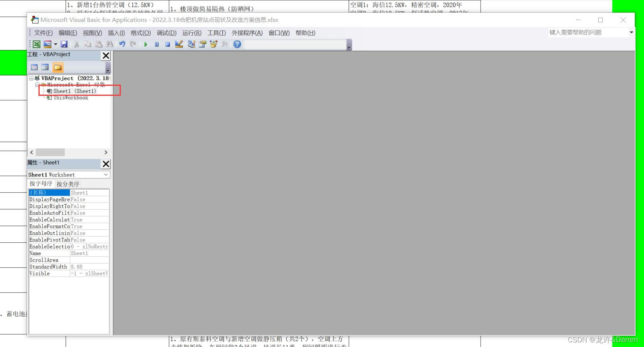The height and width of the screenshot is (347, 644).
Task: Open the 工具(T) menu
Action: (x=217, y=33)
